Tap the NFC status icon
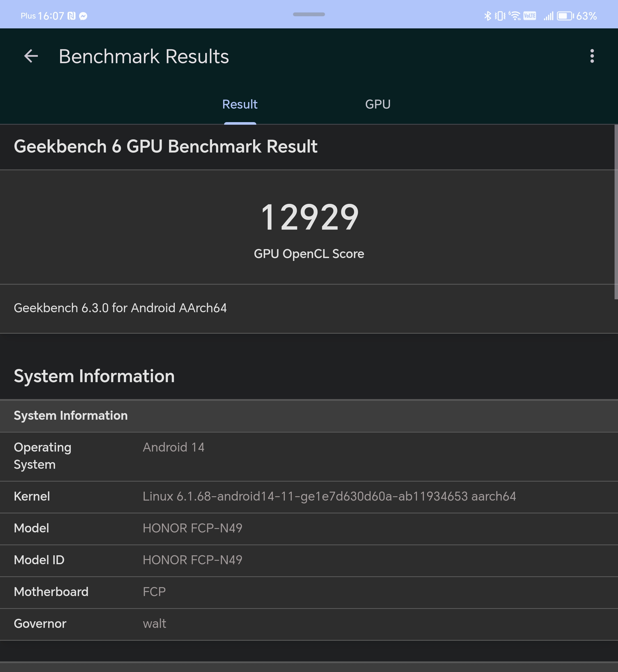Viewport: 618px width, 672px height. coord(72,16)
